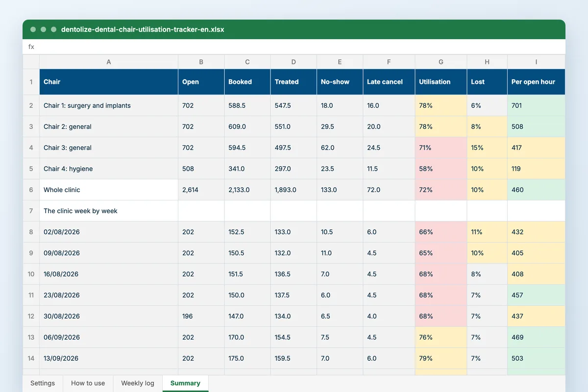The height and width of the screenshot is (392, 588).
Task: Click utilisation cell showing 79%
Action: [441, 358]
